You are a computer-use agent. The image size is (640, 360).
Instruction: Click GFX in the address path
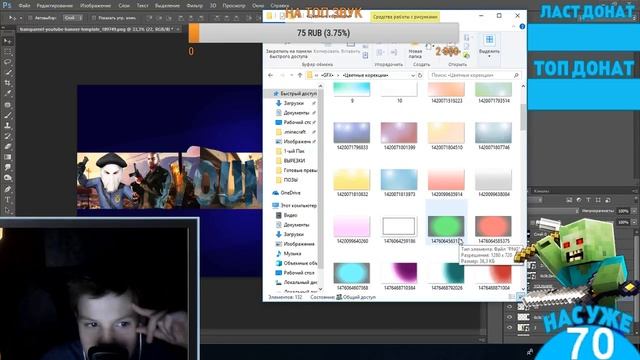(327, 75)
